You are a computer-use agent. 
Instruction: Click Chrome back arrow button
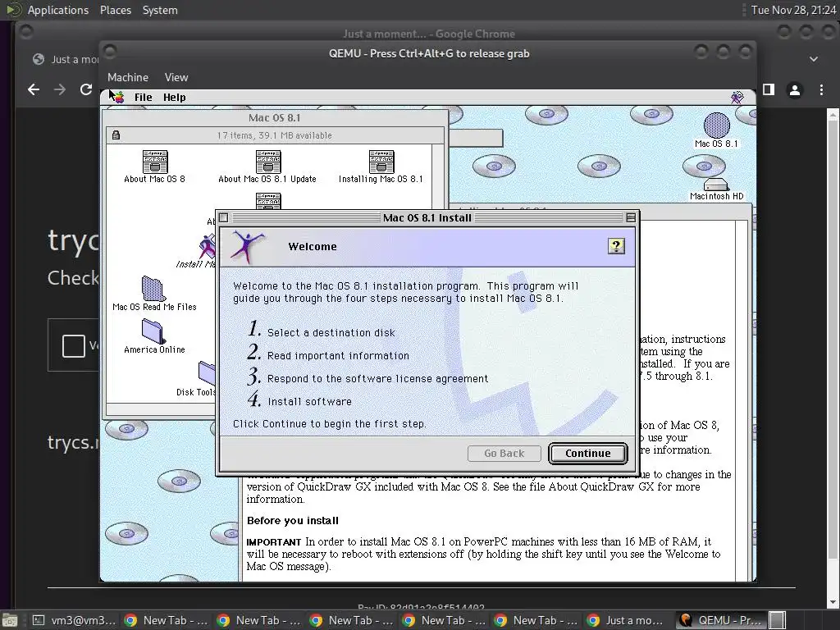(x=34, y=89)
